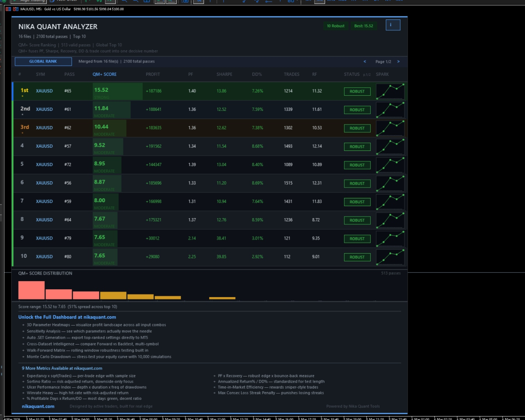Click the SYM column header
This screenshot has height=420, width=525.
(40, 74)
